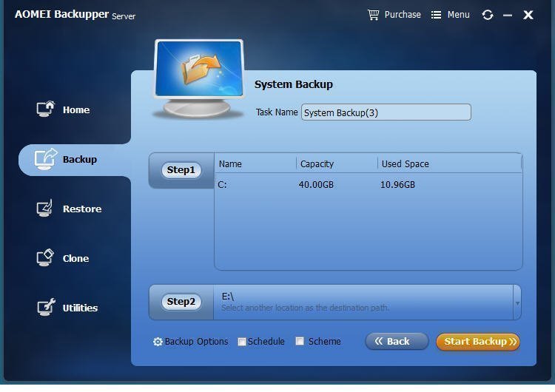
Task: Click the Clone sidebar icon
Action: click(x=45, y=257)
